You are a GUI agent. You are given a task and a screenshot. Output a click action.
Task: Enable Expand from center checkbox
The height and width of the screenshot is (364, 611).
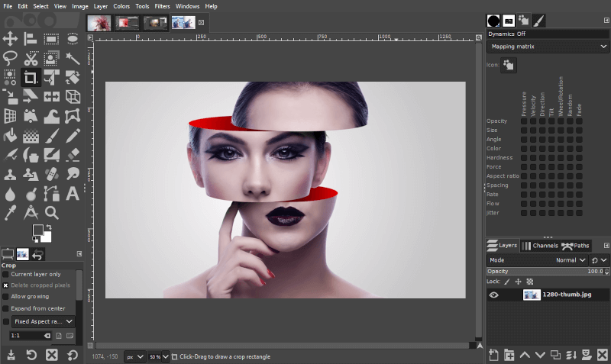click(x=6, y=308)
